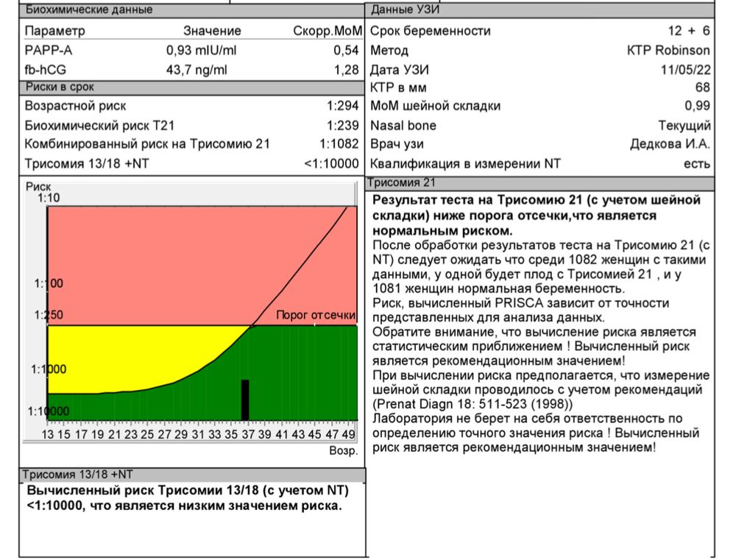Click the black patient age bar in chart

click(x=245, y=400)
